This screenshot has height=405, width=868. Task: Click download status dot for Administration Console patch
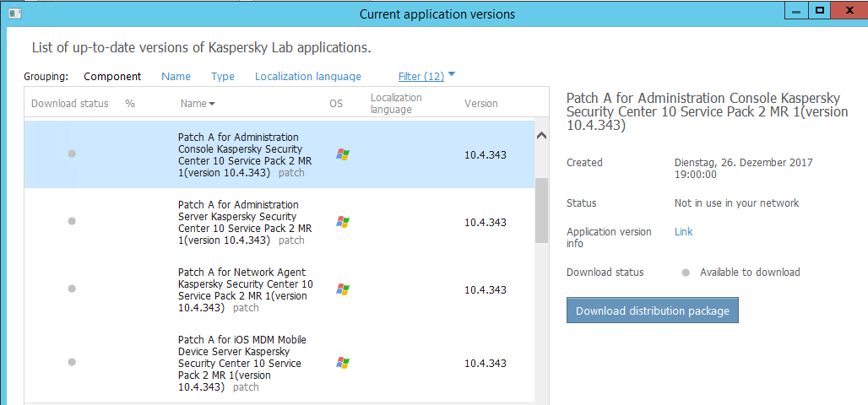pyautogui.click(x=72, y=154)
